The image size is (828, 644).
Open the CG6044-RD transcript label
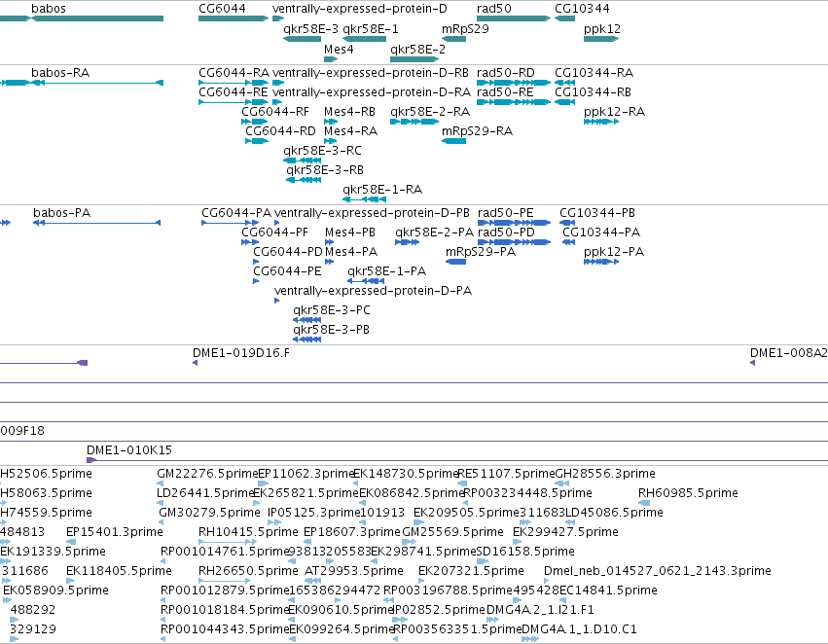click(280, 131)
